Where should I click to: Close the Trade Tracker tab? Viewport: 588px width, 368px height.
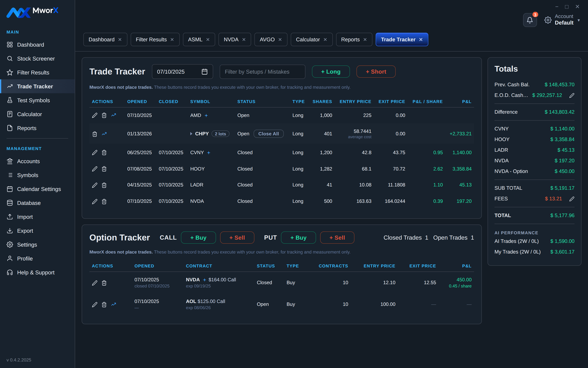click(x=421, y=40)
